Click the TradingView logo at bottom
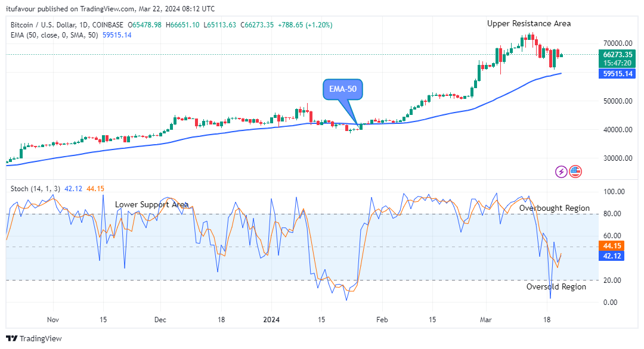Screen dimensions: 644x349 (34, 338)
